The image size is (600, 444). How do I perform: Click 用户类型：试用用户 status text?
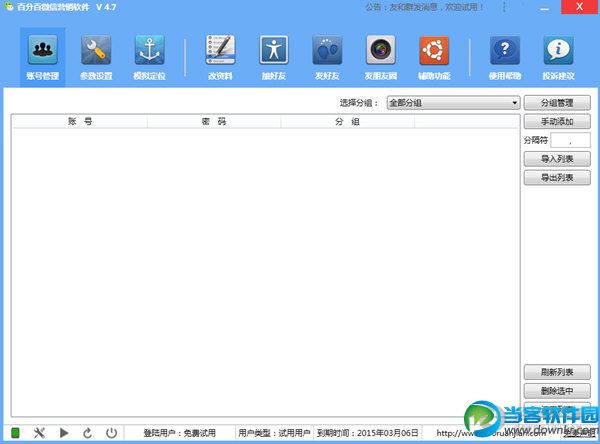(x=274, y=433)
